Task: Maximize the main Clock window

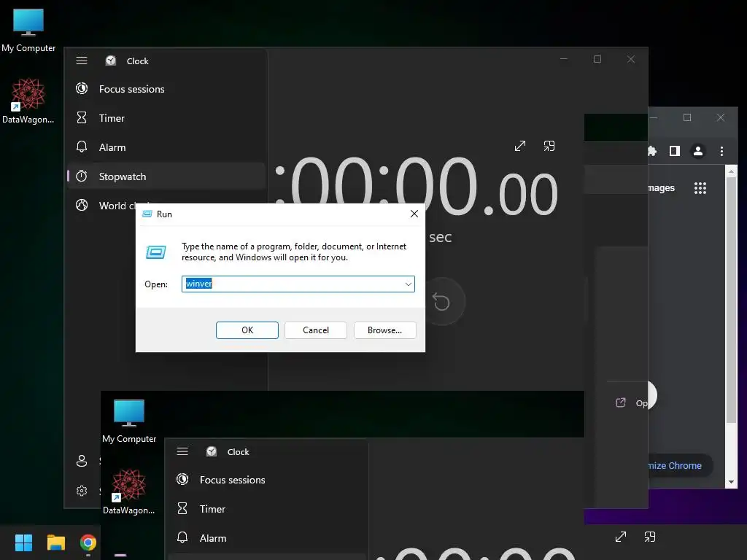Action: tap(597, 59)
